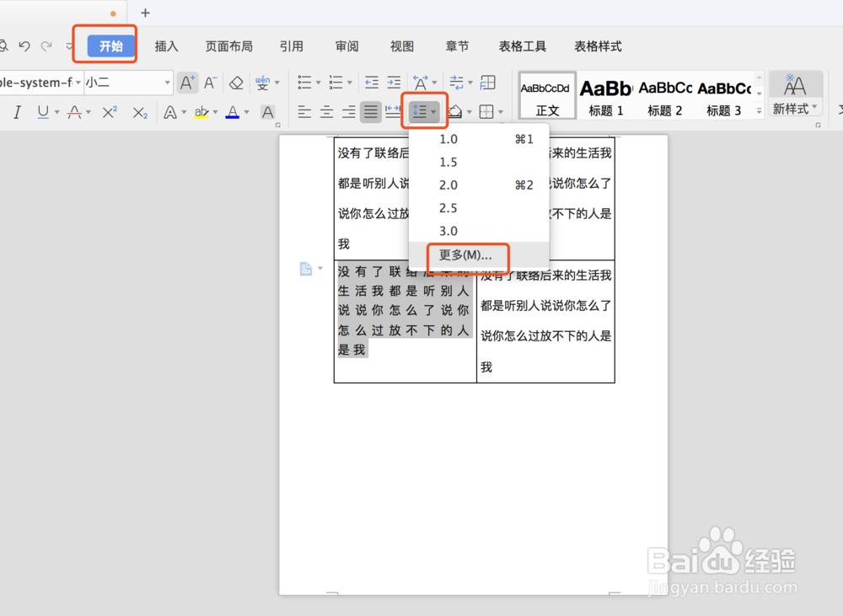Expand the line spacing dropdown
The width and height of the screenshot is (843, 616).
tap(433, 110)
